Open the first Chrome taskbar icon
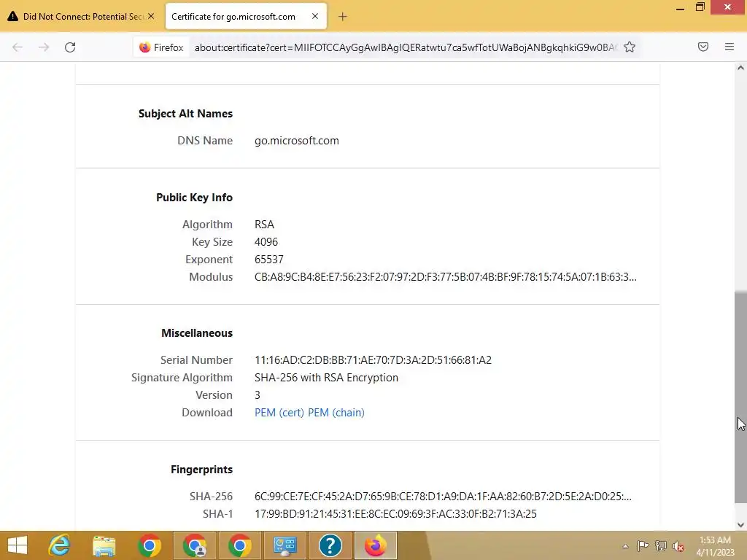The height and width of the screenshot is (560, 747). pyautogui.click(x=150, y=545)
